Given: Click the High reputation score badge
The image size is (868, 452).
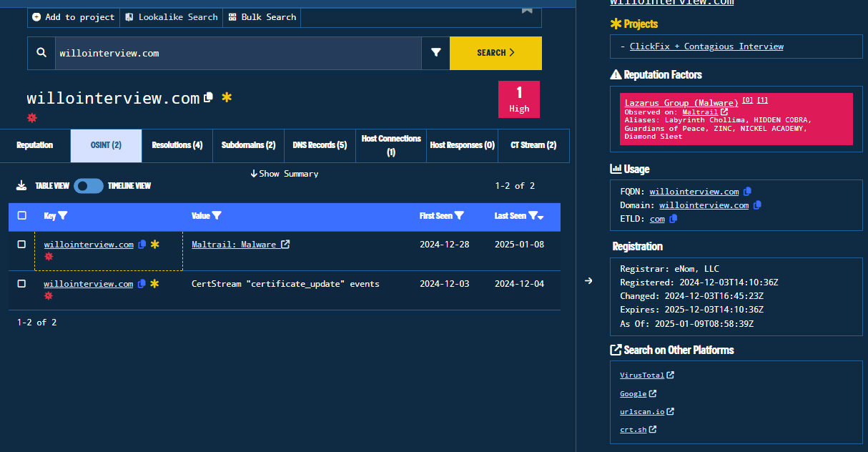Looking at the screenshot, I should tap(519, 99).
